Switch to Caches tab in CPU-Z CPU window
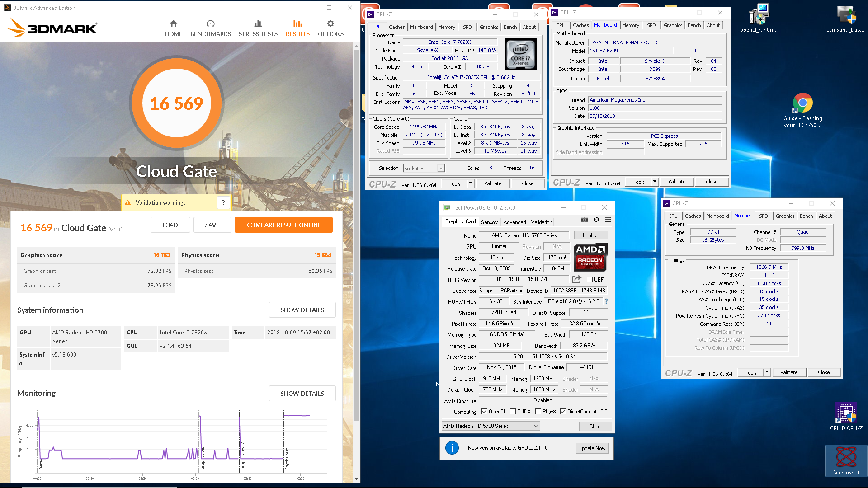The width and height of the screenshot is (868, 488). pos(396,27)
